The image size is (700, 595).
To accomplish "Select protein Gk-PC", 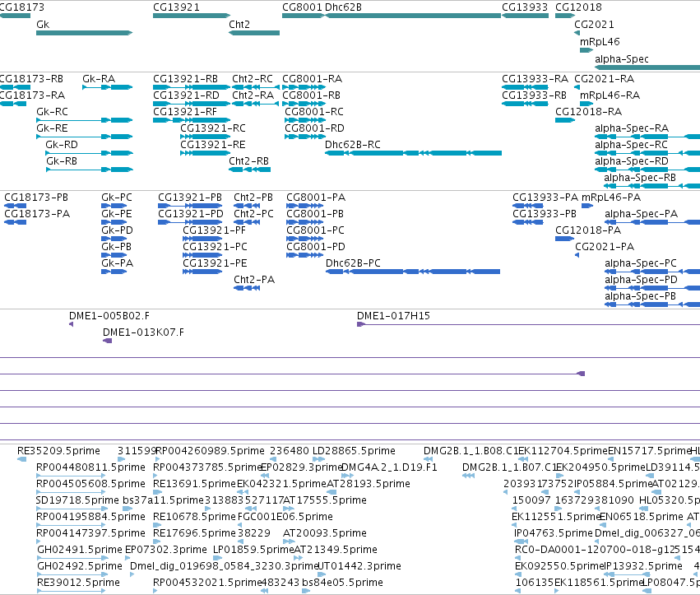I will 117,197.
